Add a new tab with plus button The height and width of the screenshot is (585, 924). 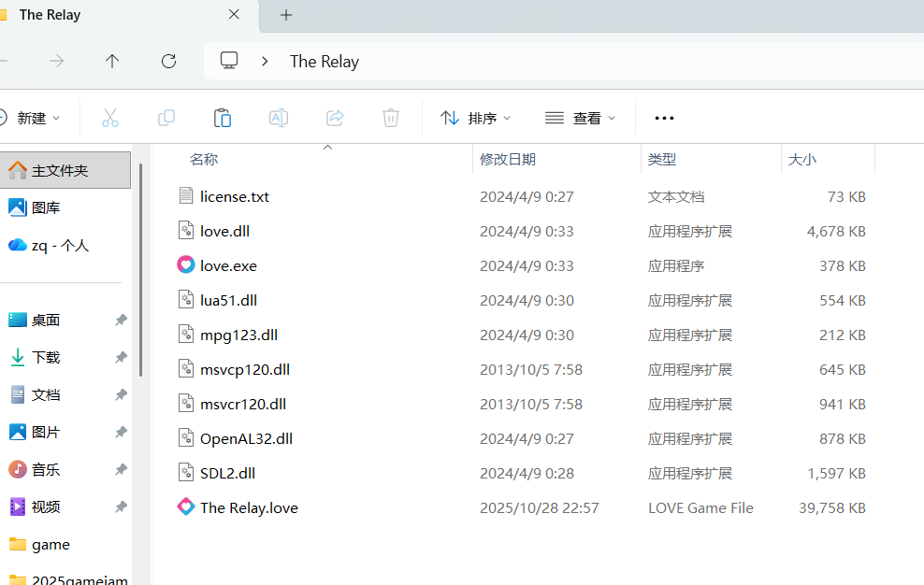click(286, 15)
